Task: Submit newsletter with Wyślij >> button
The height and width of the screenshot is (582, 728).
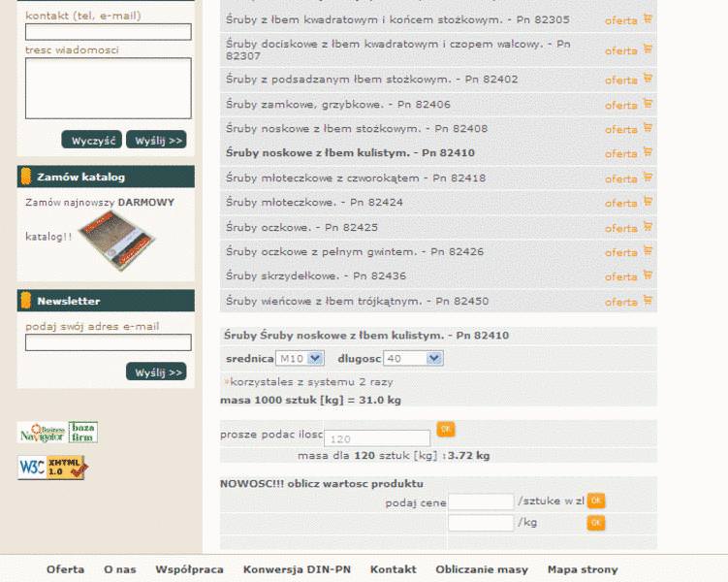Action: point(156,372)
